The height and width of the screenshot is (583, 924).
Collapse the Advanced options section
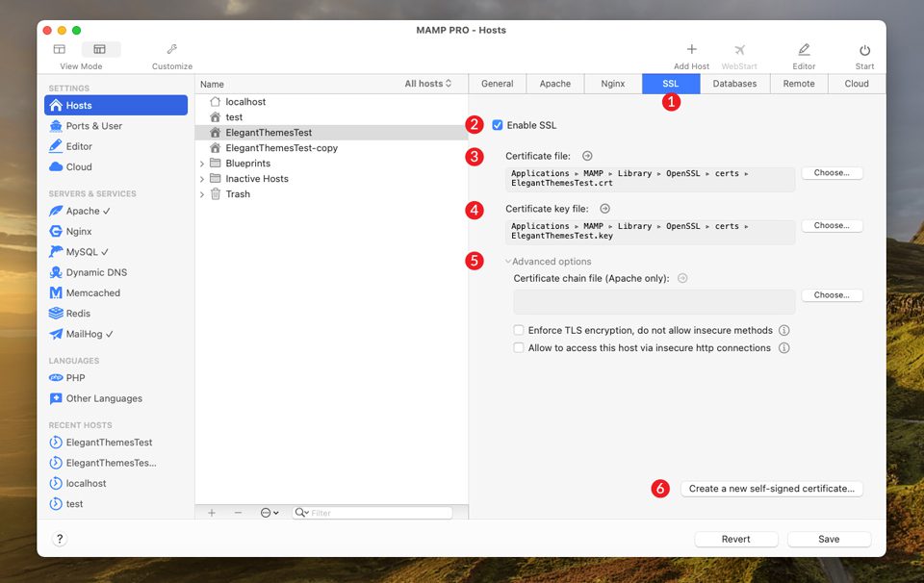(x=506, y=261)
